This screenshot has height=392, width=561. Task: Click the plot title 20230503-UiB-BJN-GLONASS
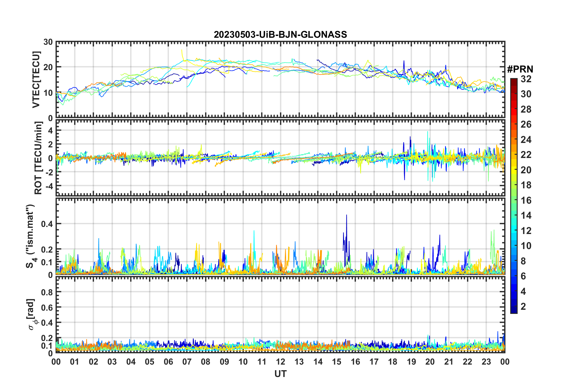pyautogui.click(x=280, y=34)
